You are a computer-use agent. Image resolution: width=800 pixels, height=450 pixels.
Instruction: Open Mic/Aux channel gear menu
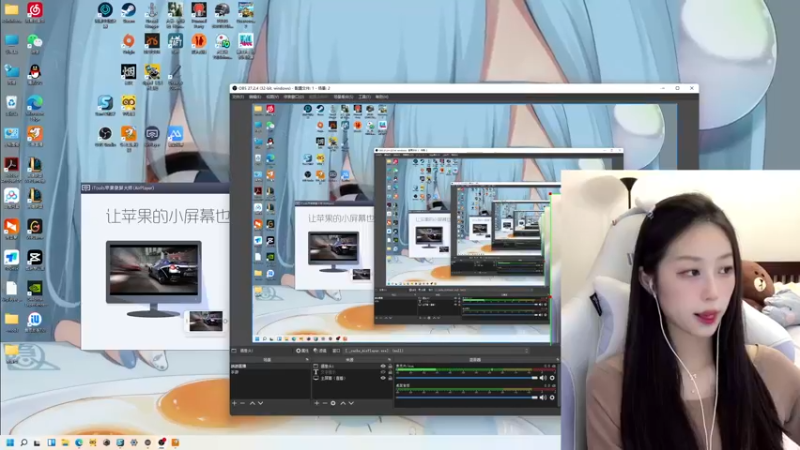click(552, 378)
